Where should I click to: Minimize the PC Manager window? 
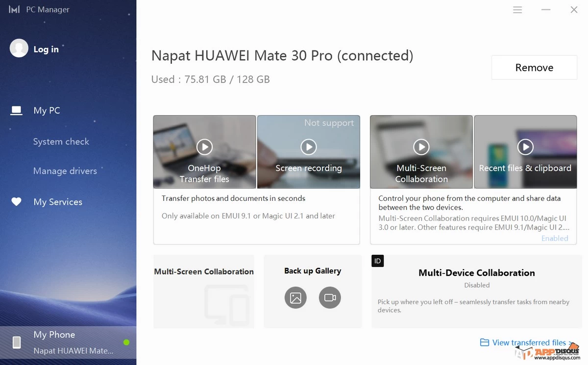(x=546, y=10)
